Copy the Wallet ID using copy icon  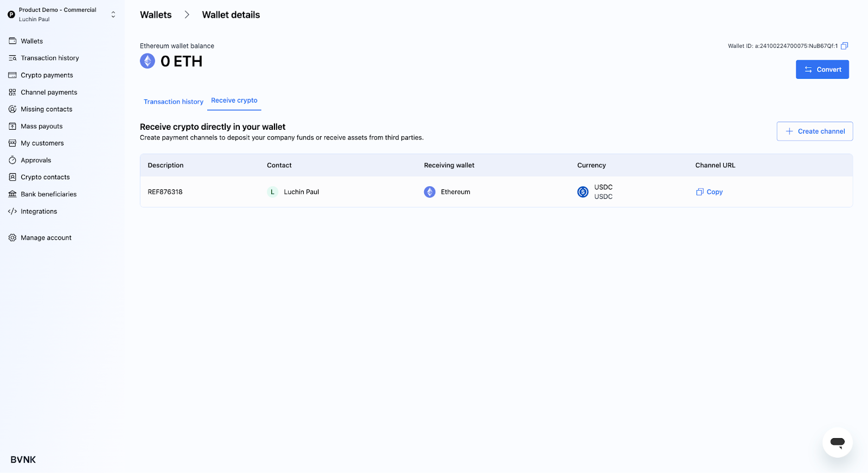[844, 46]
